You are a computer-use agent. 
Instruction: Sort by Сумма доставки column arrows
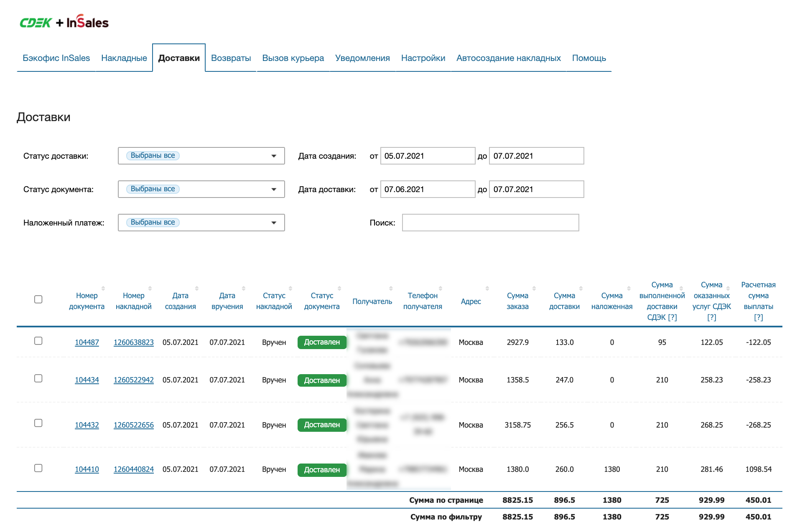[581, 288]
